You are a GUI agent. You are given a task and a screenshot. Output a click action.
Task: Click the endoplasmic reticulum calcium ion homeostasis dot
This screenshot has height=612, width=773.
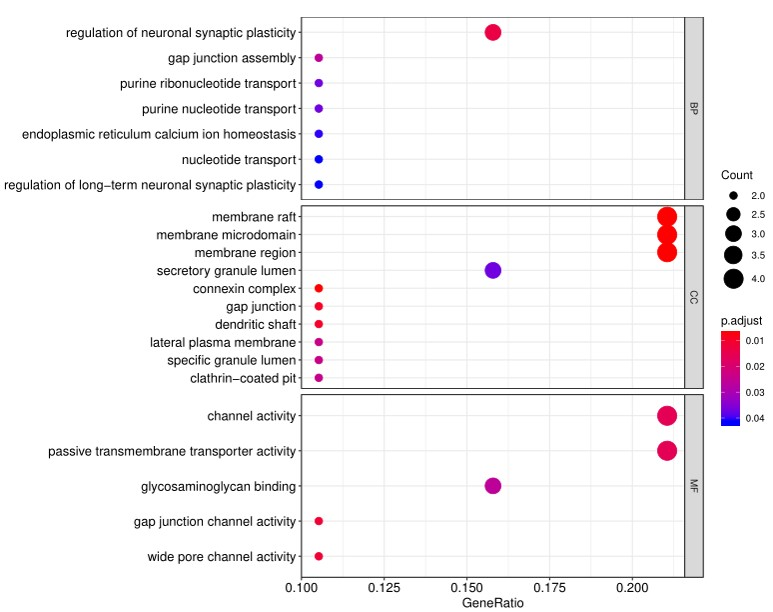tap(319, 134)
